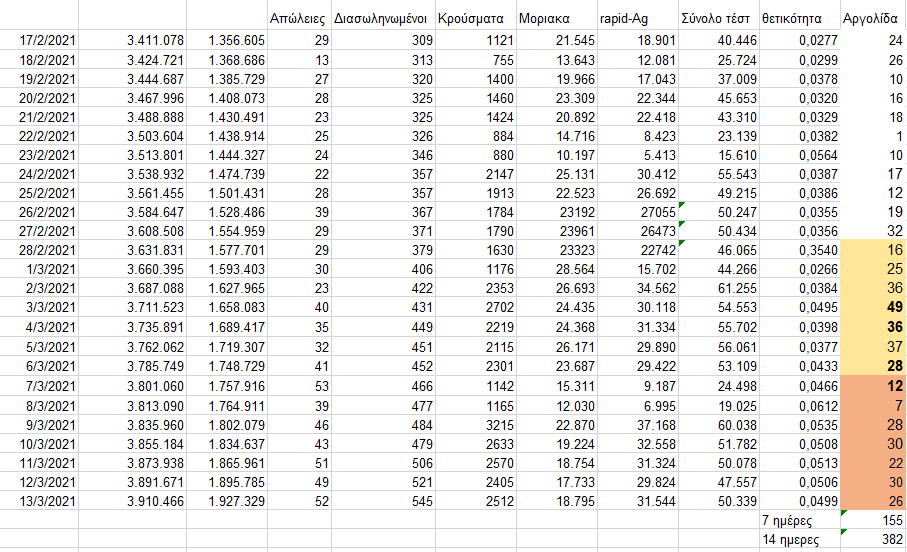
Task: Select the θετικότητα column header
Action: (799, 18)
